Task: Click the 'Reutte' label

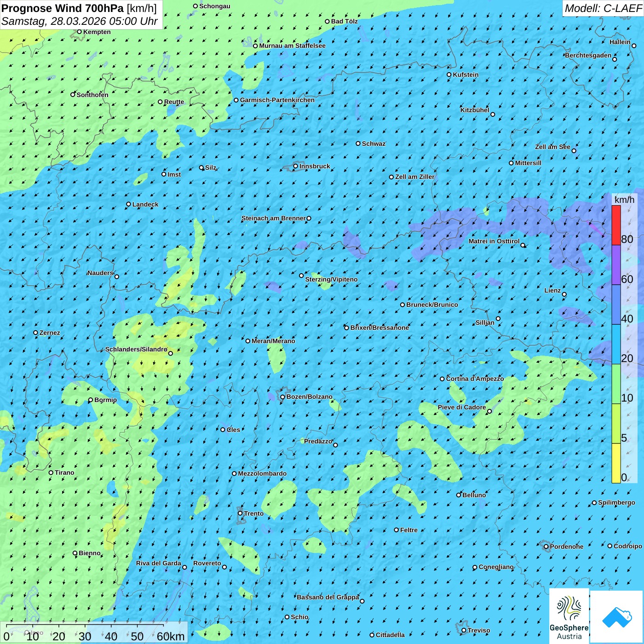Action: (x=174, y=102)
